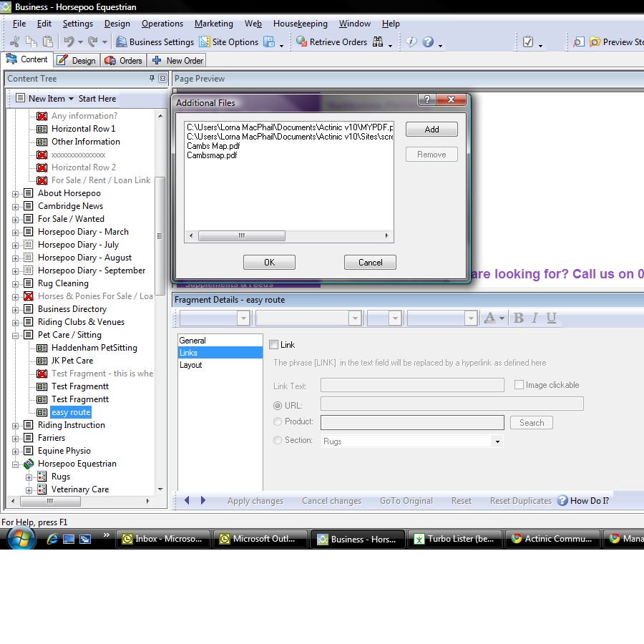Screen dimensions: 644x644
Task: Collapse the Pet Care / Sitting node
Action: pos(16,336)
